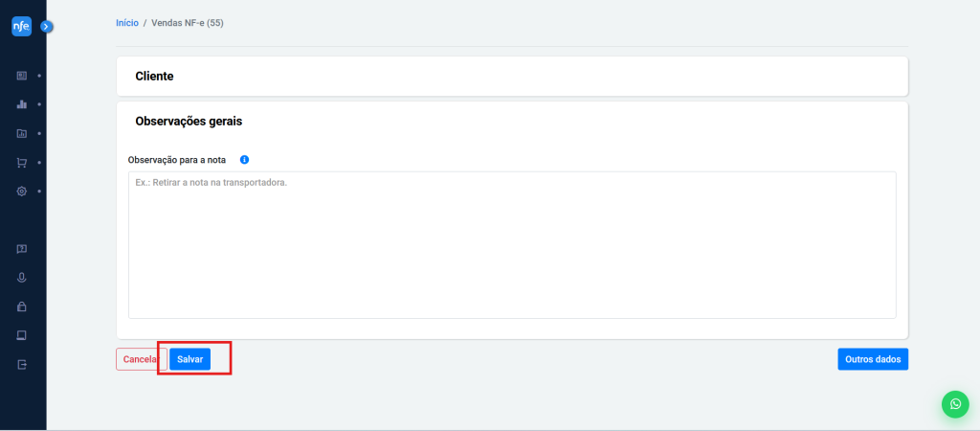980x431 pixels.
Task: Click the logout icon in the sidebar
Action: (x=21, y=365)
